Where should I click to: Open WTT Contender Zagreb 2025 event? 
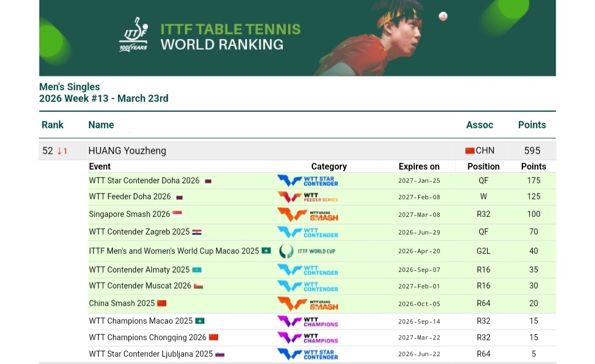click(x=139, y=232)
